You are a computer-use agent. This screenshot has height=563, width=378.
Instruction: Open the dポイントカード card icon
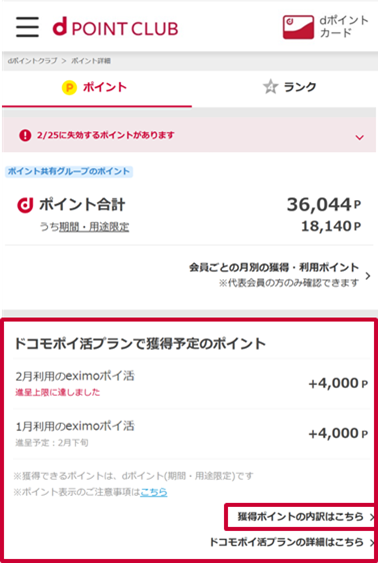point(298,27)
